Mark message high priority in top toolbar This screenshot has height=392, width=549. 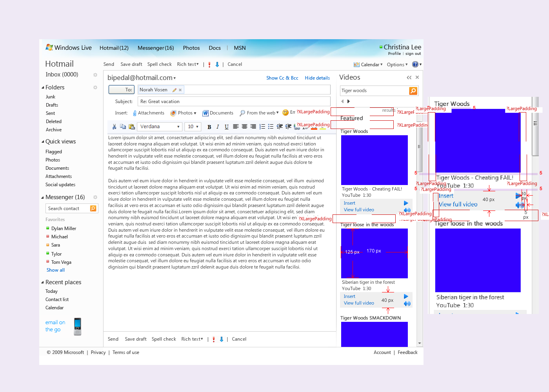tap(209, 65)
